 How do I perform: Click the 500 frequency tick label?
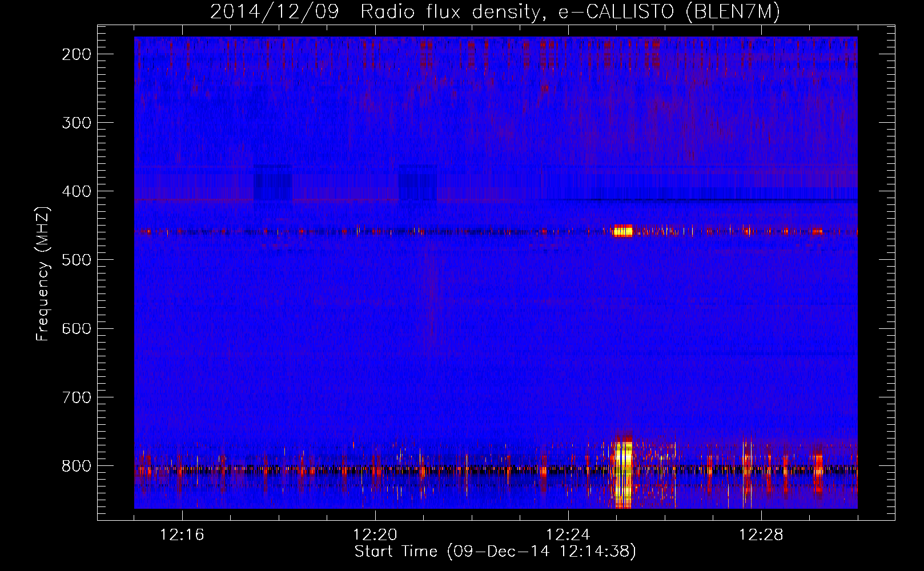77,260
